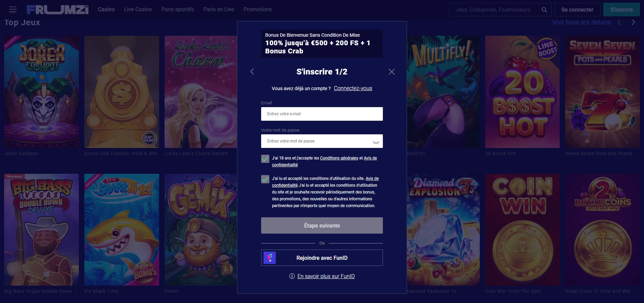This screenshot has height=303, width=644.
Task: Open the Live Casino menu item
Action: [x=138, y=10]
